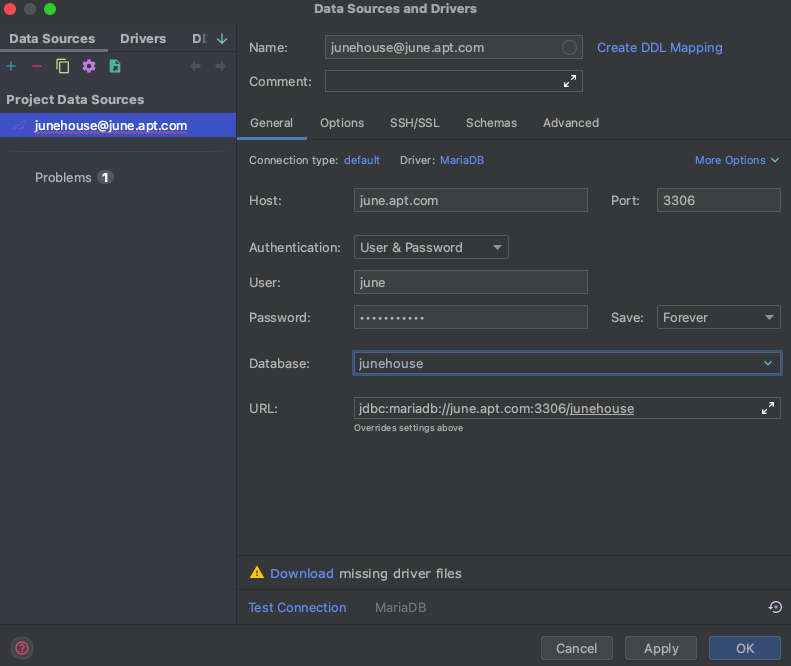Expand the Database dropdown chevron
Screen dimensions: 791x666
[x=768, y=363]
